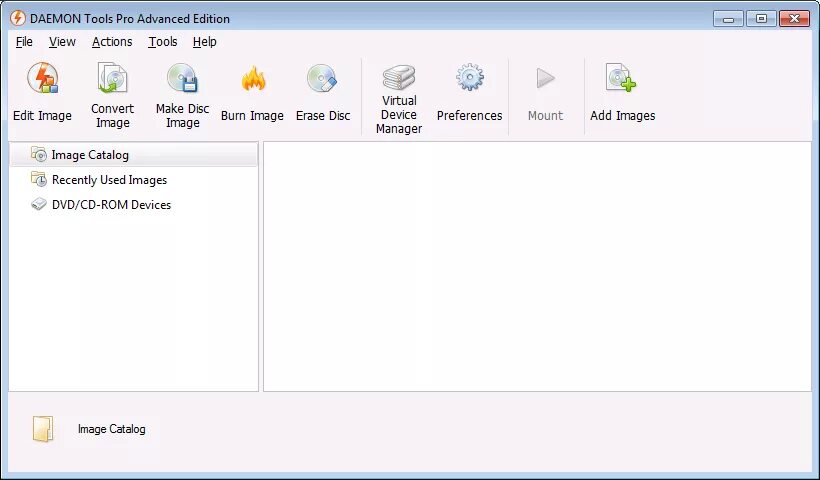
Task: Start Make Disc Image
Action: point(183,95)
